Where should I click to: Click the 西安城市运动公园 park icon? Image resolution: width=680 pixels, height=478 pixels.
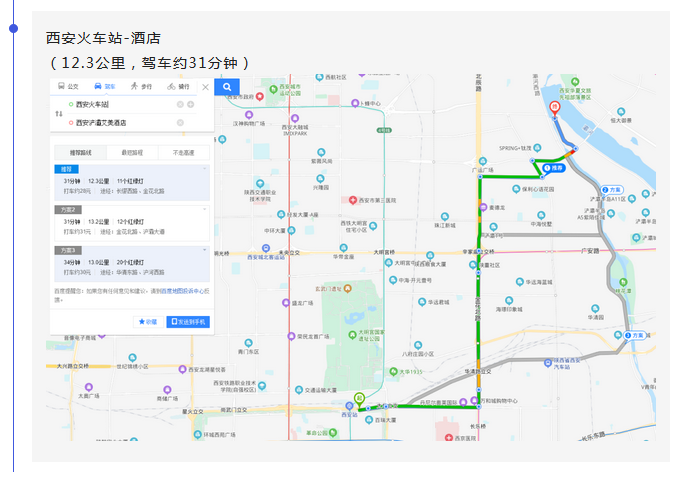273,89
